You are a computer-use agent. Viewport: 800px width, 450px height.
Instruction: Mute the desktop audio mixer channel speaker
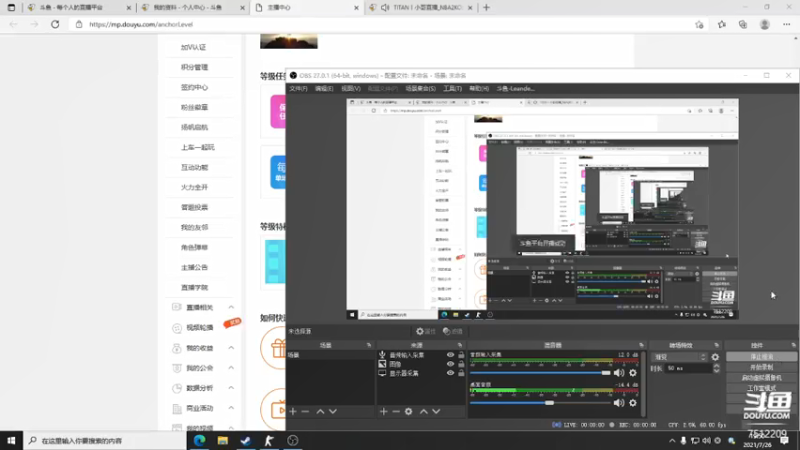point(619,403)
